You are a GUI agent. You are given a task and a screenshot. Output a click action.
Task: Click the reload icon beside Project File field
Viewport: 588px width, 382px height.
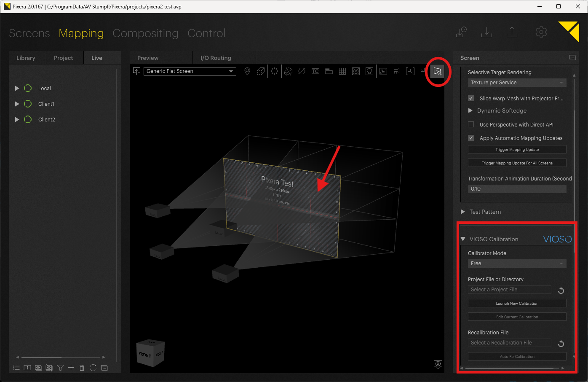coord(561,291)
